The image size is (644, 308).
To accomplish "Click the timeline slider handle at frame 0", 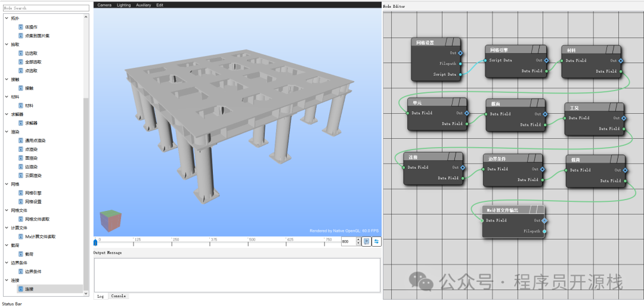I will tap(95, 242).
